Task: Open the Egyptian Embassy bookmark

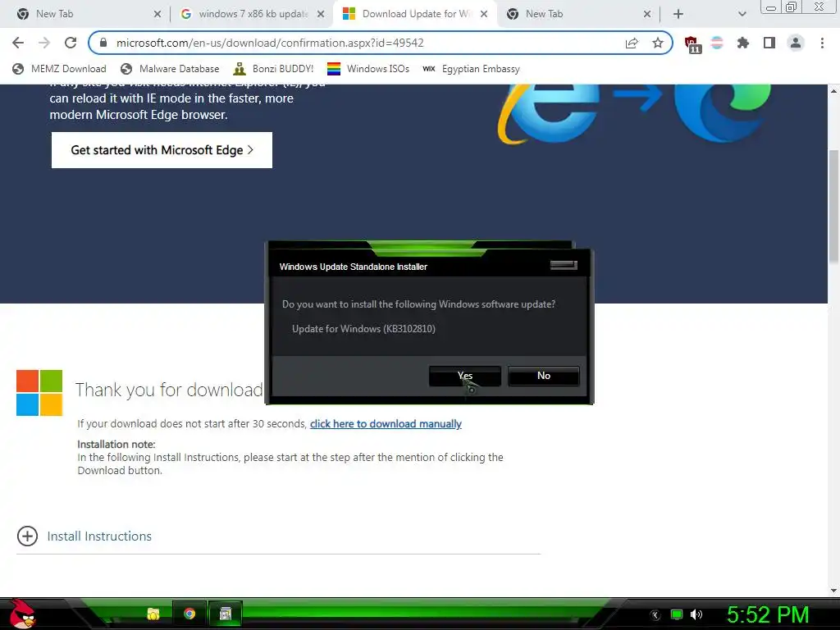Action: (472, 69)
